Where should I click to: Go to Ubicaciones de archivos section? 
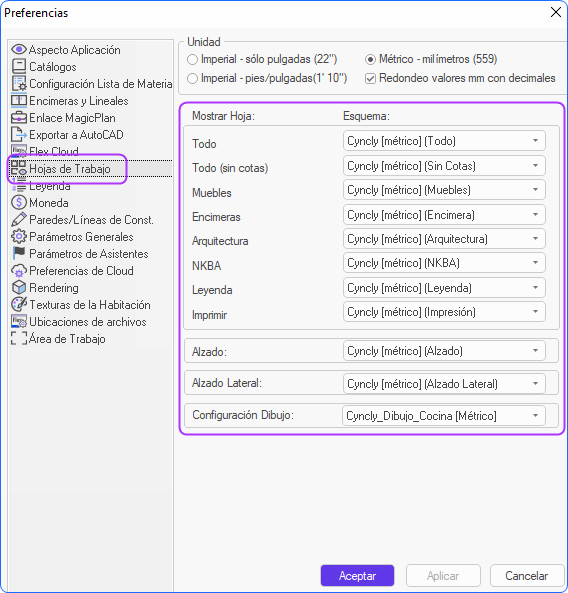click(88, 322)
